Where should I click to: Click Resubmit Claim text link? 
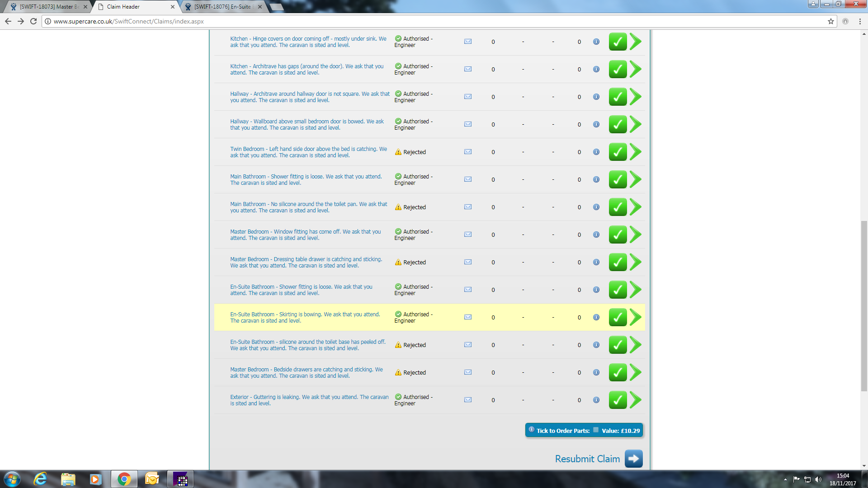pos(587,459)
